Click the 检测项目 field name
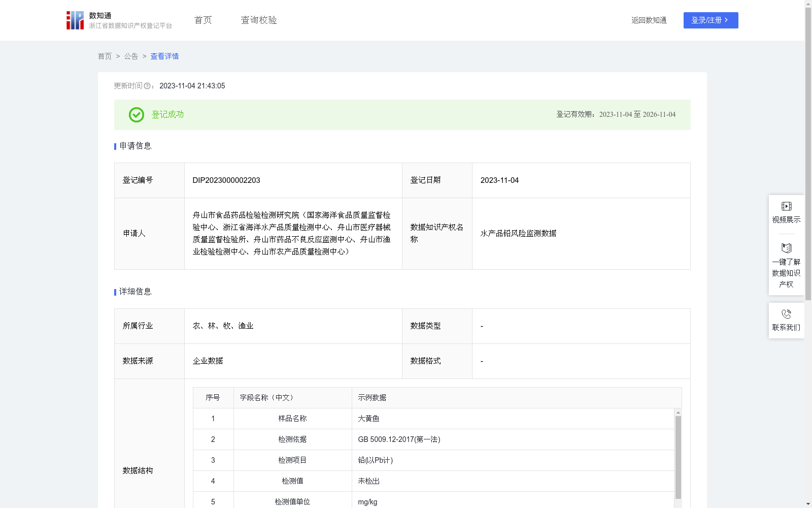 tap(292, 460)
